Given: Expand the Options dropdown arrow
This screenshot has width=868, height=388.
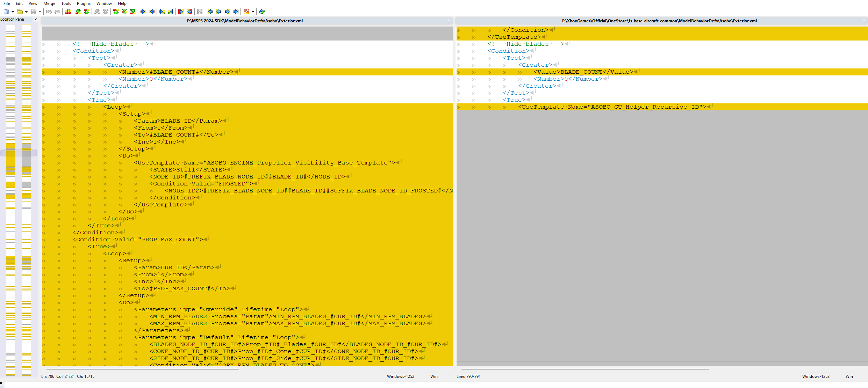Looking at the screenshot, I should pos(253,12).
